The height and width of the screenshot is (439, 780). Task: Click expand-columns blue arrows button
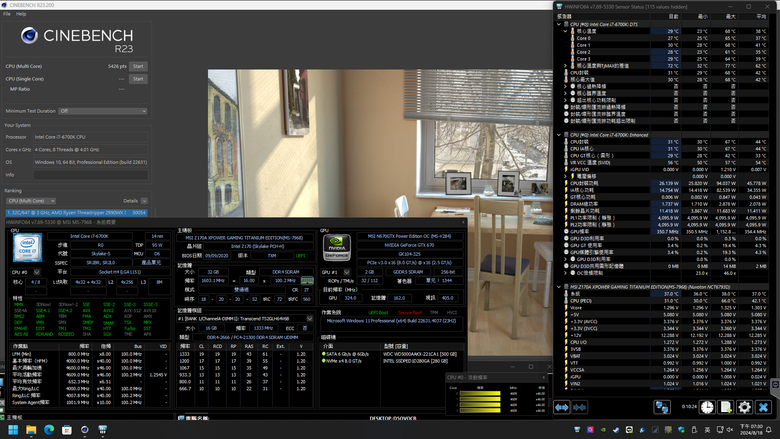(562, 407)
